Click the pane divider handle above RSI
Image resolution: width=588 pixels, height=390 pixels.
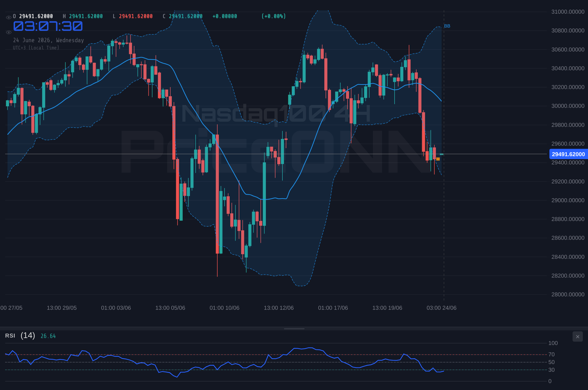(x=294, y=329)
